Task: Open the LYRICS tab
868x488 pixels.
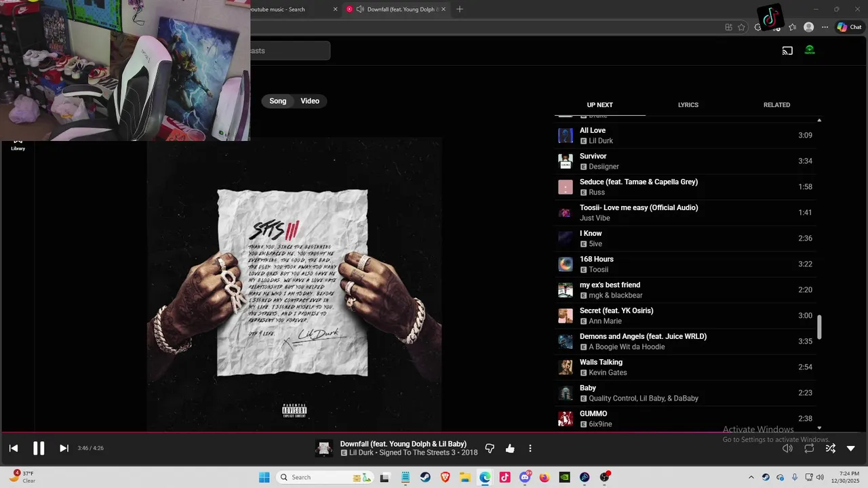Action: point(688,105)
